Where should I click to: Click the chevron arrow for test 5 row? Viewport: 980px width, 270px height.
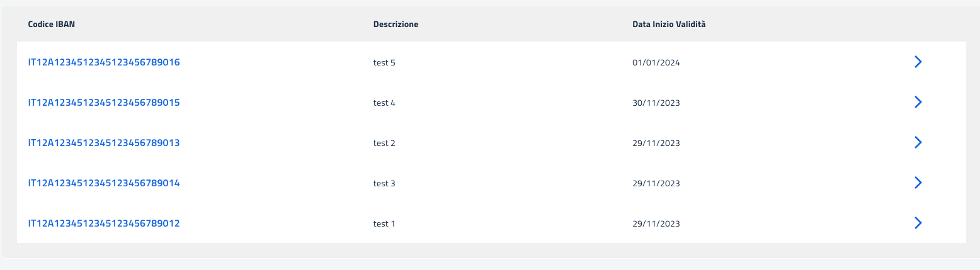(918, 62)
